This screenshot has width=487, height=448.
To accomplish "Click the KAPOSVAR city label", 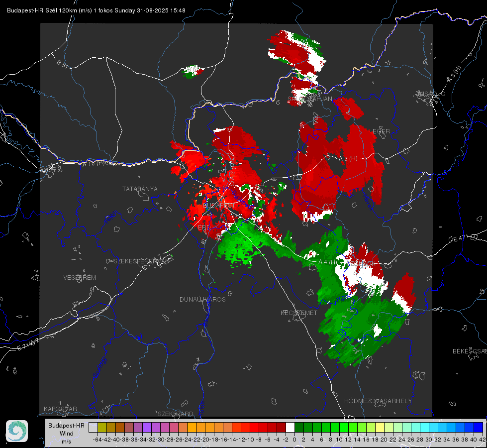I will coord(60,409).
